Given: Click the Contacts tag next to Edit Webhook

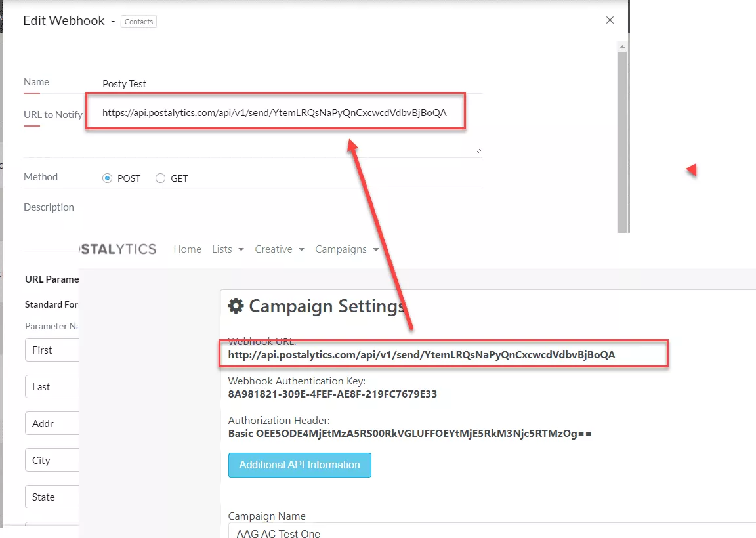Looking at the screenshot, I should pos(138,22).
